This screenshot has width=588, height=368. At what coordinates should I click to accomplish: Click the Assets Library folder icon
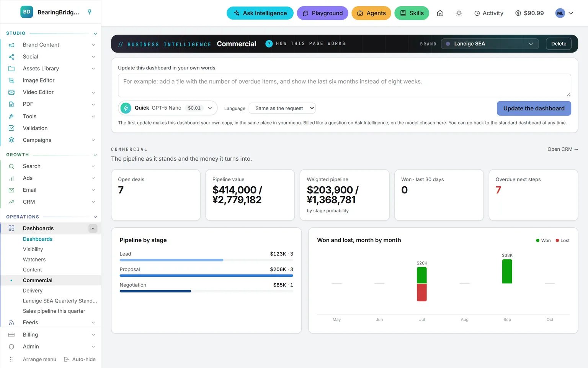pyautogui.click(x=11, y=69)
